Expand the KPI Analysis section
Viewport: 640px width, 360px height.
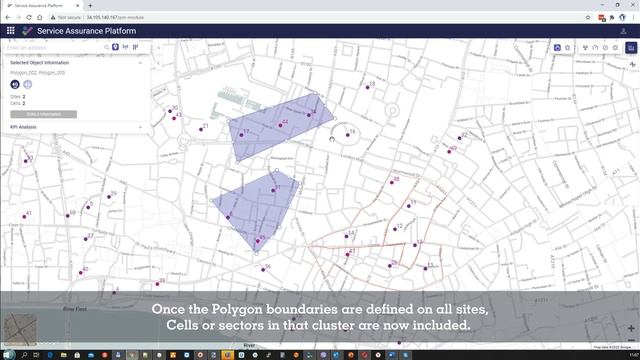pyautogui.click(x=140, y=127)
